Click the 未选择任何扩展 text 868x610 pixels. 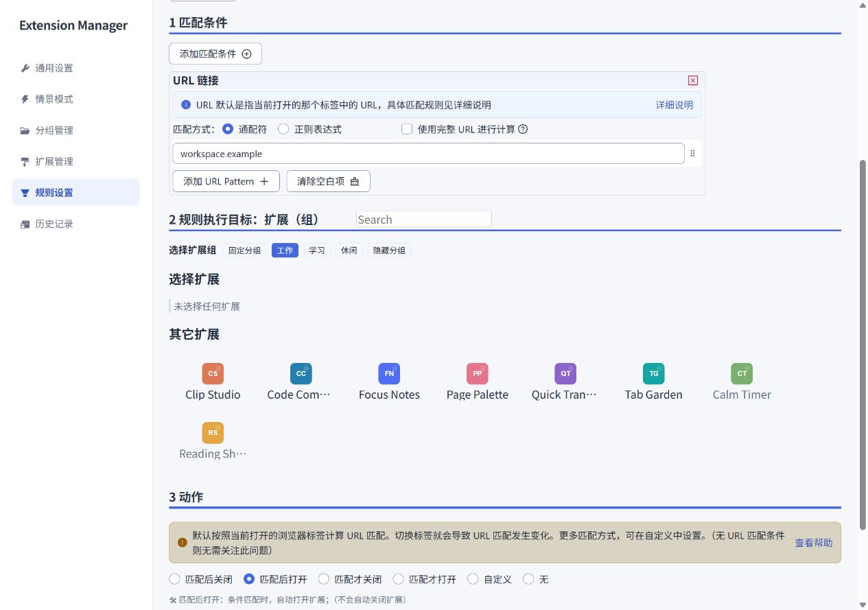[207, 307]
